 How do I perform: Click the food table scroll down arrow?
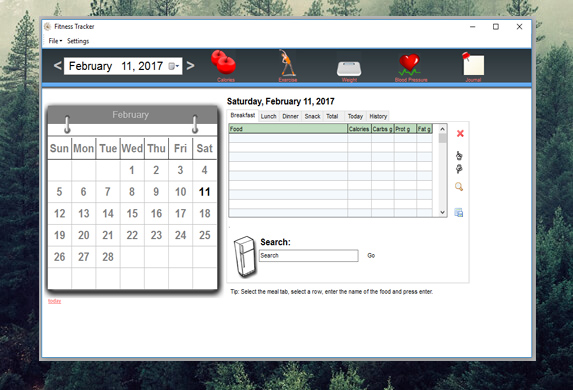pyautogui.click(x=443, y=212)
